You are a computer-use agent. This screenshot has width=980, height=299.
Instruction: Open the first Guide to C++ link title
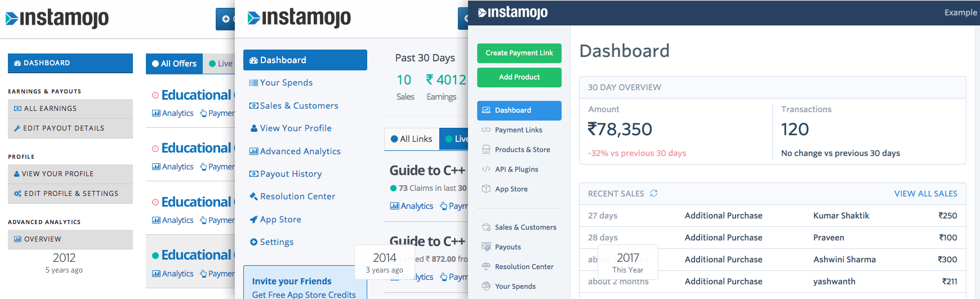[x=427, y=171]
